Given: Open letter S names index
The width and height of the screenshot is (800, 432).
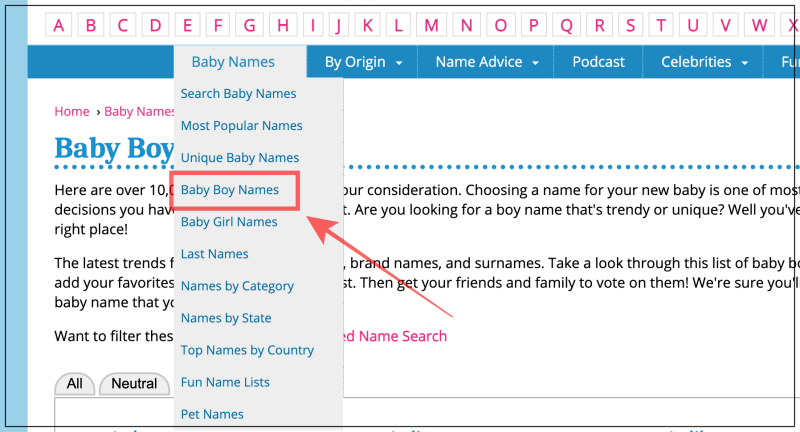Looking at the screenshot, I should 631,25.
